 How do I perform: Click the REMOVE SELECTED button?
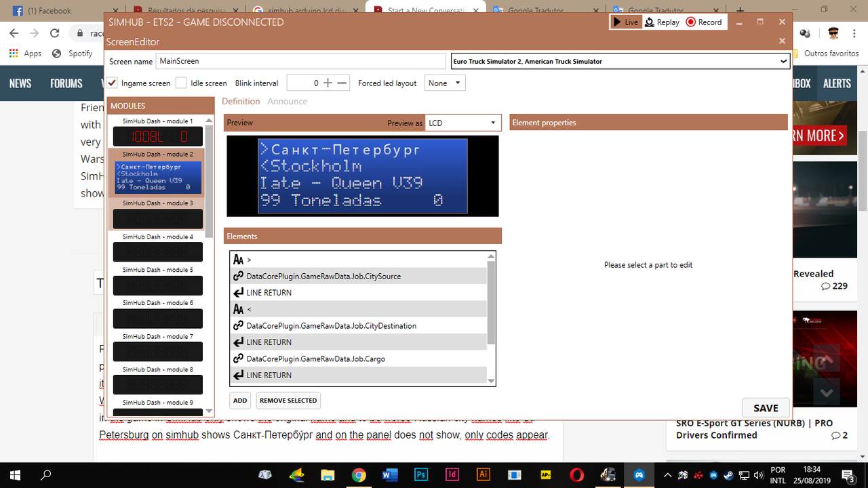[x=288, y=401]
